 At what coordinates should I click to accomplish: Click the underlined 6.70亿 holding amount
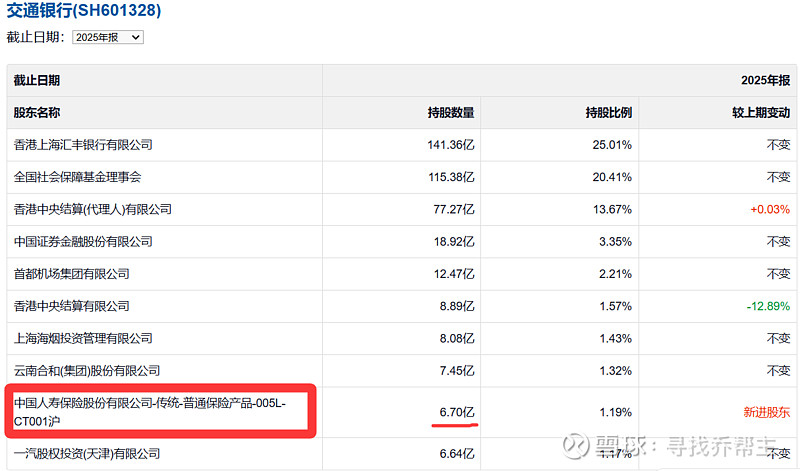point(457,411)
